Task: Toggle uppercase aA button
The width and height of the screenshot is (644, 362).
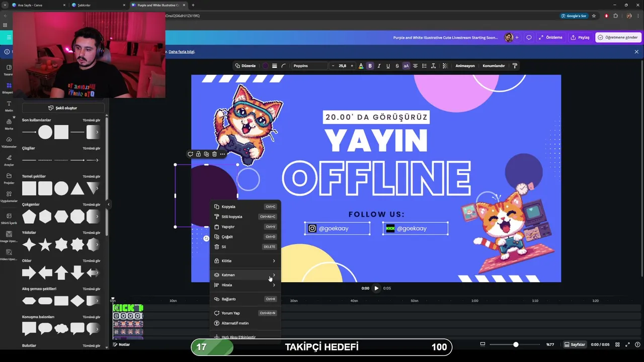Action: click(406, 66)
